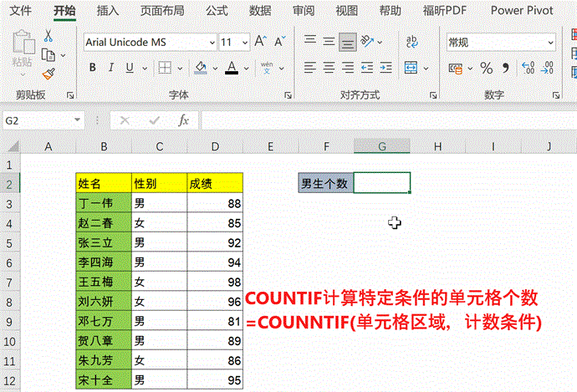Image resolution: width=577 pixels, height=392 pixels.
Task: Select the Format Painter brush
Action: (x=48, y=74)
